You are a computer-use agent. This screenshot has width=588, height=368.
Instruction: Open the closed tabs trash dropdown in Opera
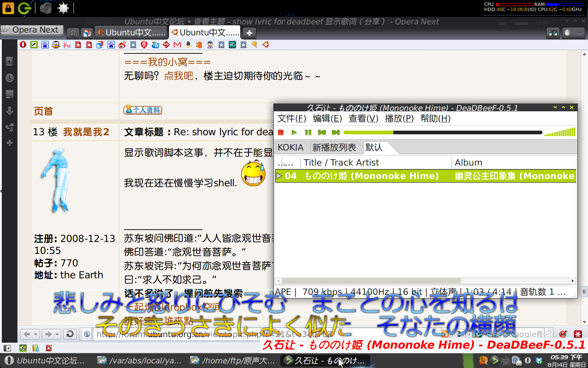572,33
